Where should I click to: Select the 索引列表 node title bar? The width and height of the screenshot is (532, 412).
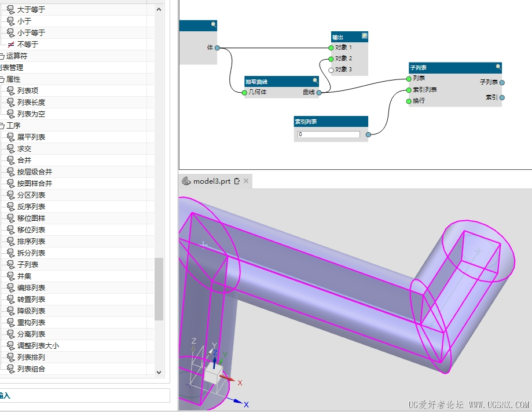click(x=331, y=122)
